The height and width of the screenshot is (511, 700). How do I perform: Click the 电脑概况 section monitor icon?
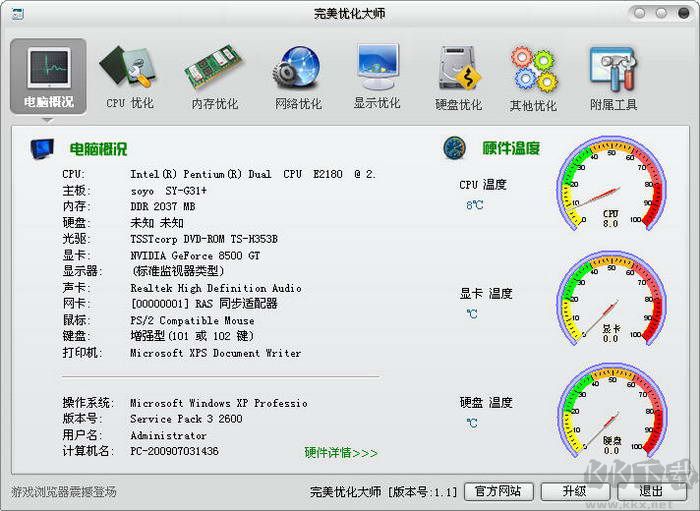click(43, 149)
